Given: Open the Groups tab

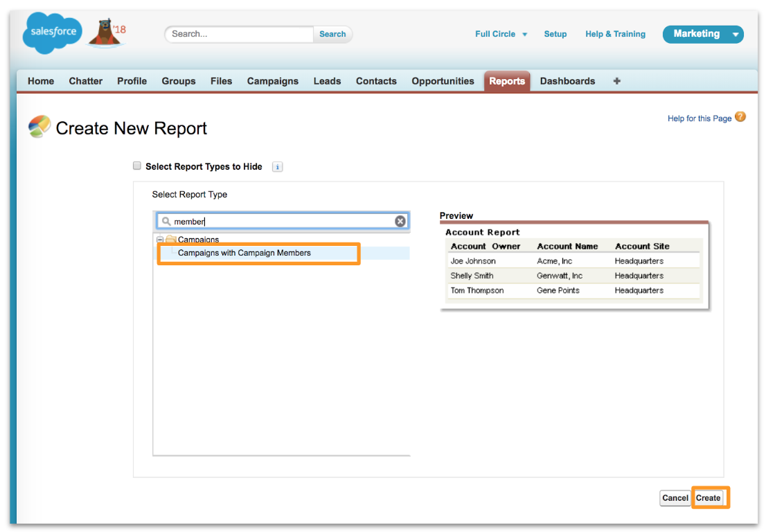Looking at the screenshot, I should [x=178, y=81].
